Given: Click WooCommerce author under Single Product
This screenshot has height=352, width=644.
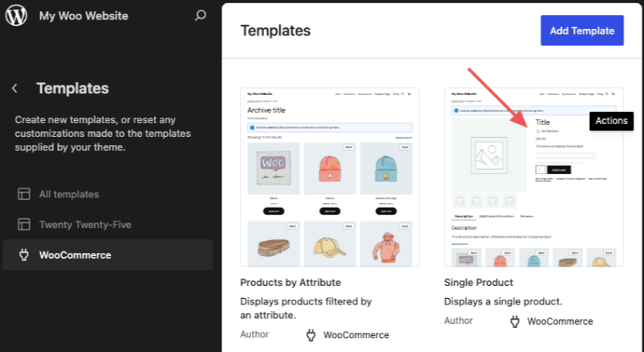Looking at the screenshot, I should tap(559, 321).
